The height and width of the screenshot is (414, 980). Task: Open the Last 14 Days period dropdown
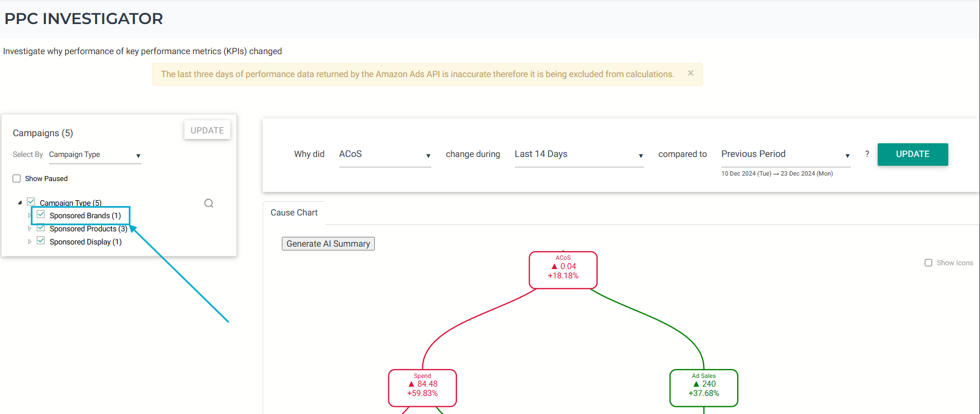pos(579,155)
